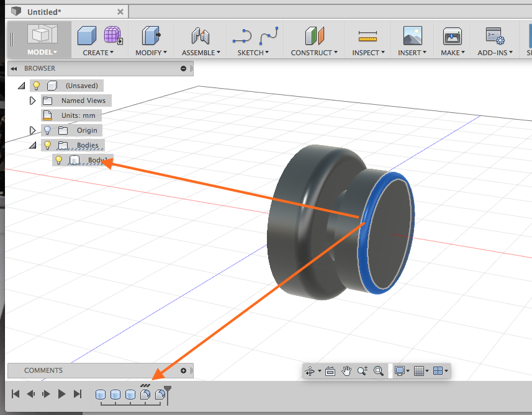Open the MODIFY menu

point(151,53)
